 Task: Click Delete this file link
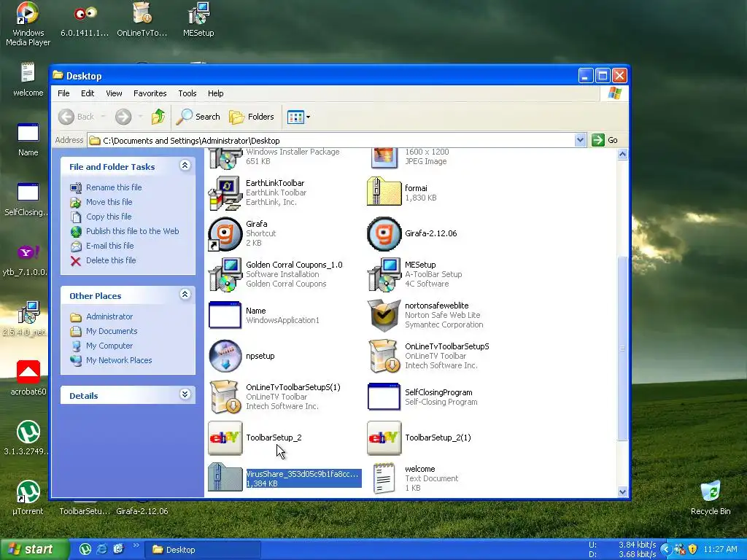tap(111, 260)
